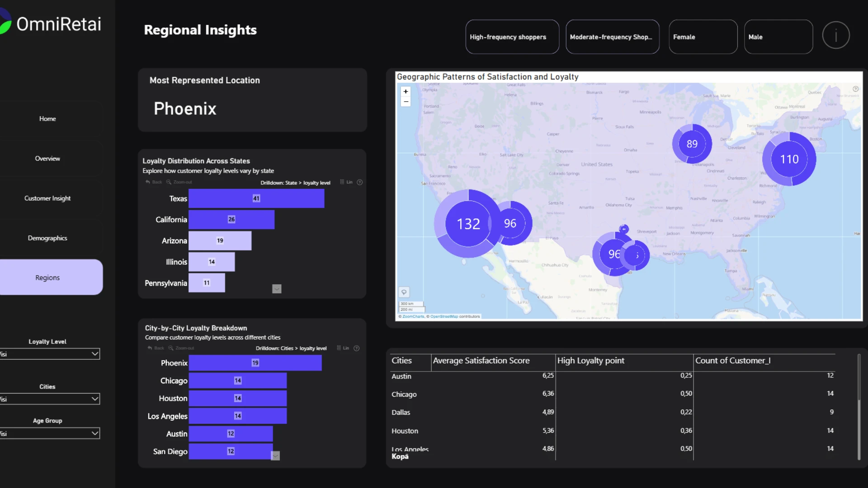Screen dimensions: 868x488
Task: Click the 89 cluster bubble on the map
Action: point(692,144)
